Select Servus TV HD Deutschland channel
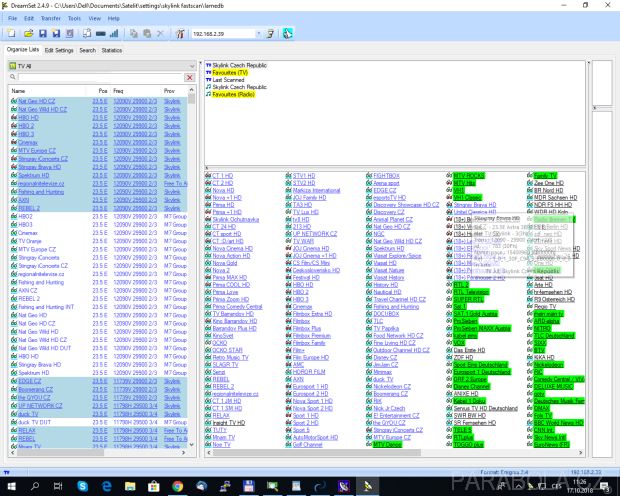 [486, 409]
